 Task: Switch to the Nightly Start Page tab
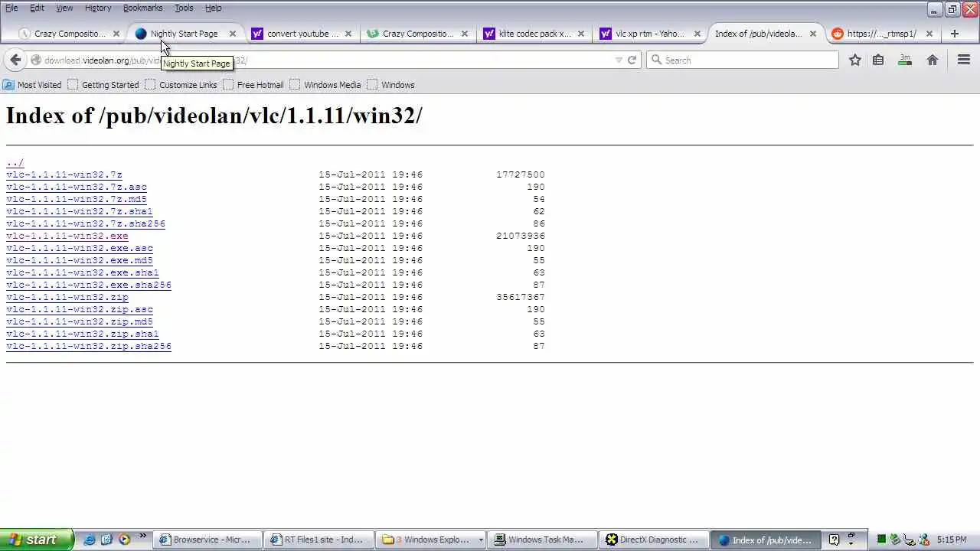(184, 34)
